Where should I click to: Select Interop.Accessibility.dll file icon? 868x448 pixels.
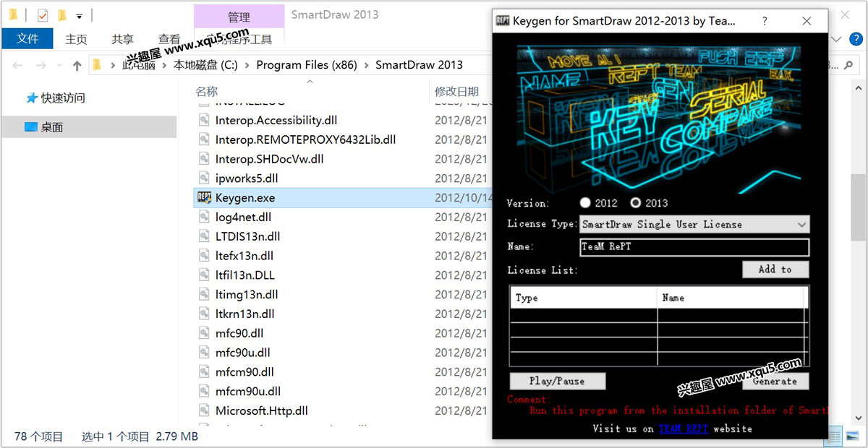204,120
